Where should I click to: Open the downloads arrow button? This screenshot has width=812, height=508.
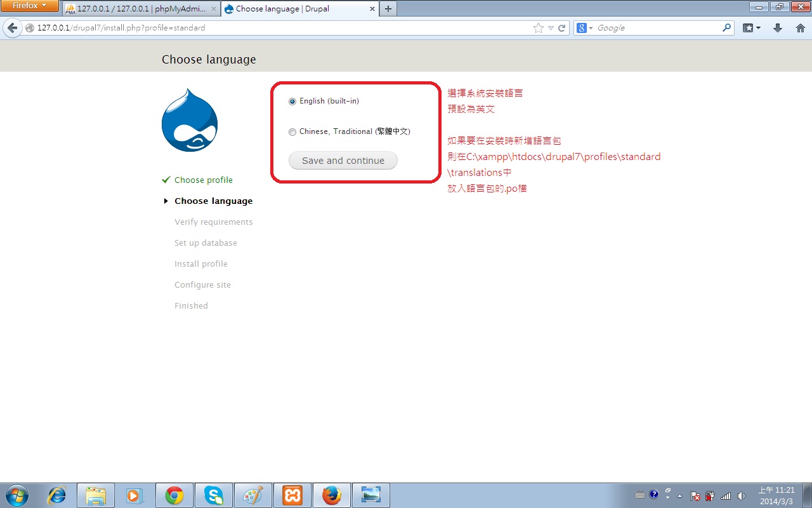coord(778,28)
